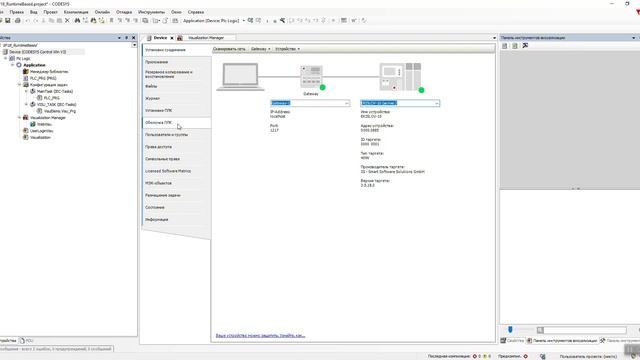The image size is (640, 360).
Task: Click the blue zoom slider handle
Action: pos(510,329)
